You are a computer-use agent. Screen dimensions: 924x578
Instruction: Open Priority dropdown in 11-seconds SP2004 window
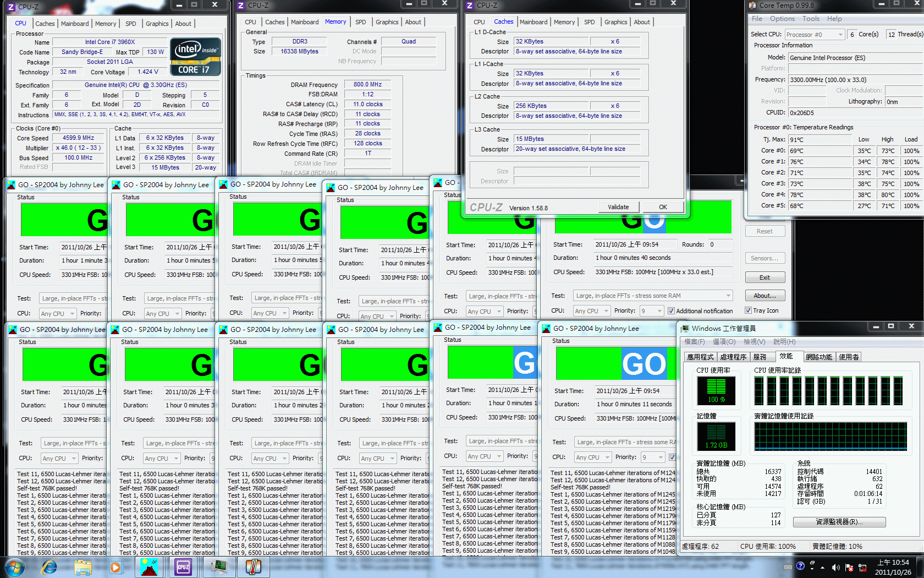[653, 457]
